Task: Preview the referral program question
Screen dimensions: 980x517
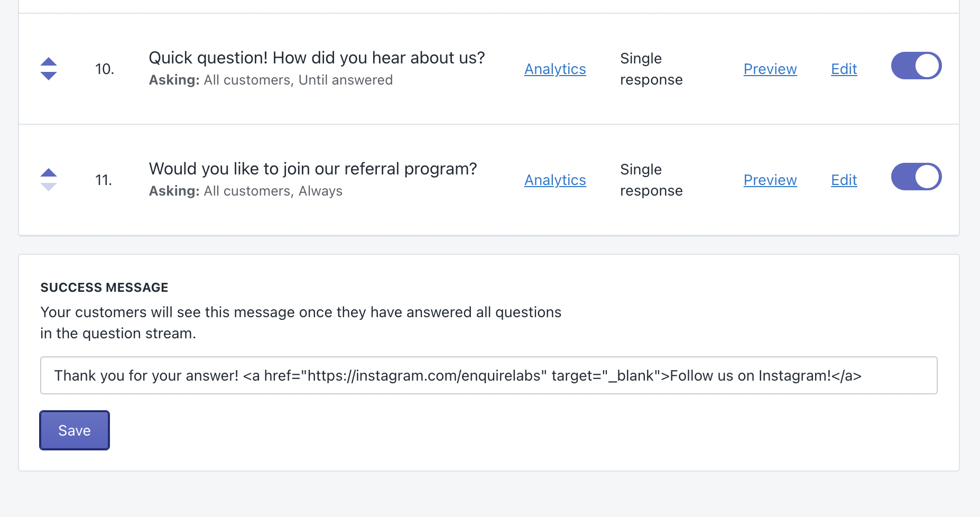Action: pos(770,180)
